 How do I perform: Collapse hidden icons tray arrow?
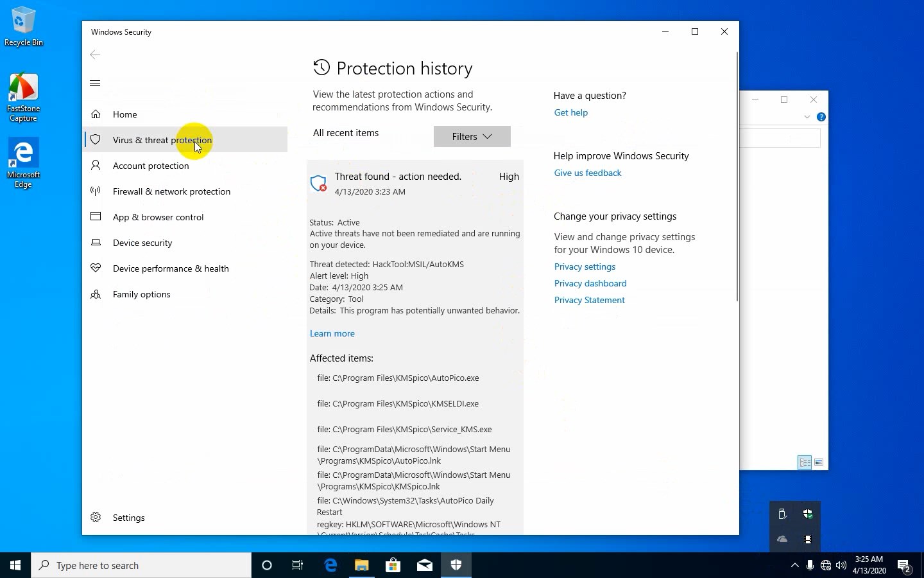pyautogui.click(x=795, y=566)
